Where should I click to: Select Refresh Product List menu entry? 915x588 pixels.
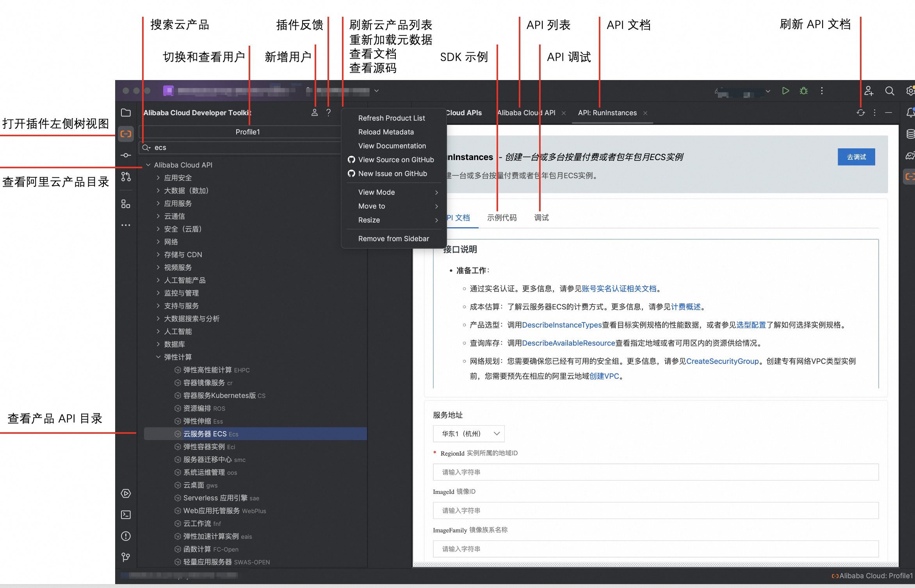click(392, 118)
